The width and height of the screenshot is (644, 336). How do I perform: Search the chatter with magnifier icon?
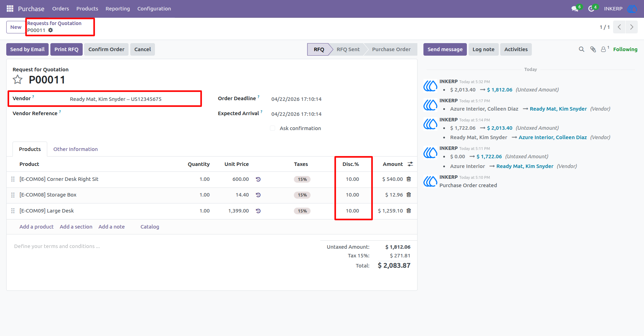coord(581,49)
